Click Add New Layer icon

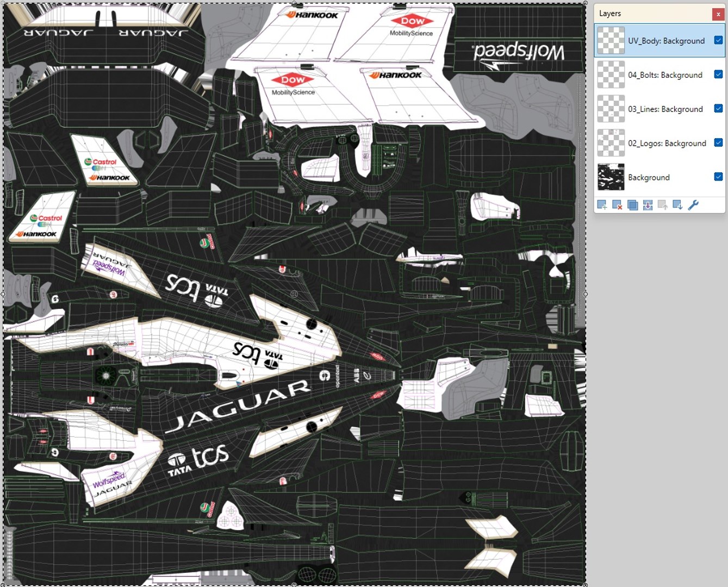pos(602,205)
